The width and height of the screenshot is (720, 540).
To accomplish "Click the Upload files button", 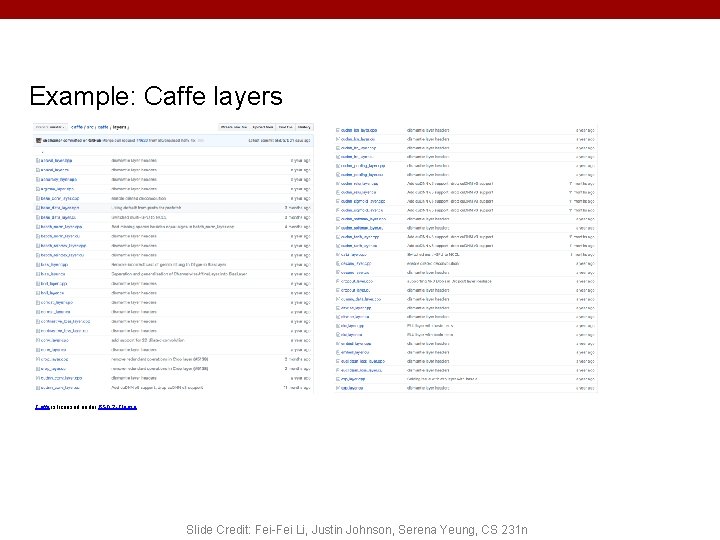I will click(x=263, y=127).
